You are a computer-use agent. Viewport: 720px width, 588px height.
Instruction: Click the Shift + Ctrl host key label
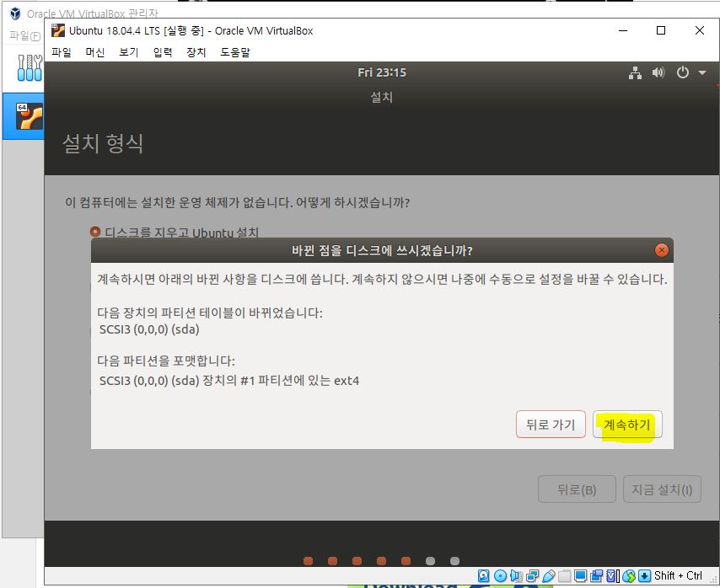pos(678,575)
